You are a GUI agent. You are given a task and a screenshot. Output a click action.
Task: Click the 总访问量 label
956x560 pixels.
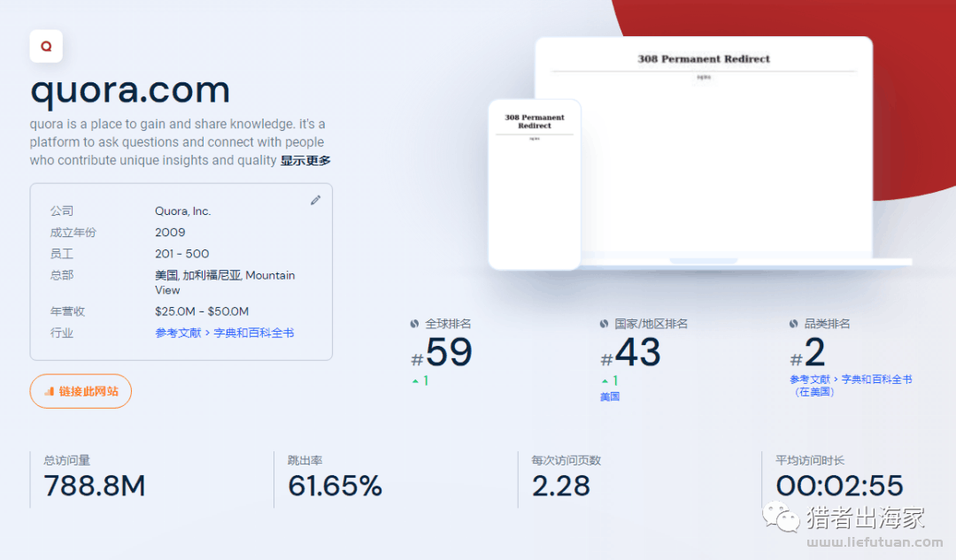[66, 460]
